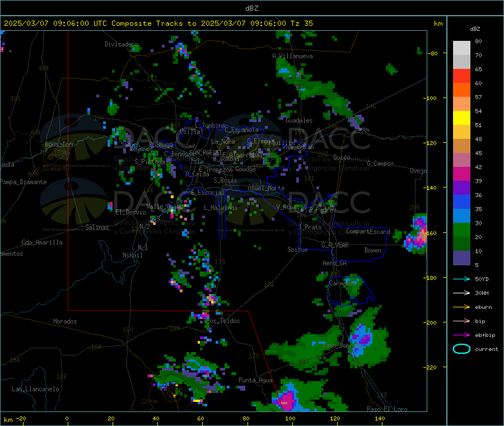Click the 'Nihuil' map label
This screenshot has height=426, width=504.
point(133,255)
